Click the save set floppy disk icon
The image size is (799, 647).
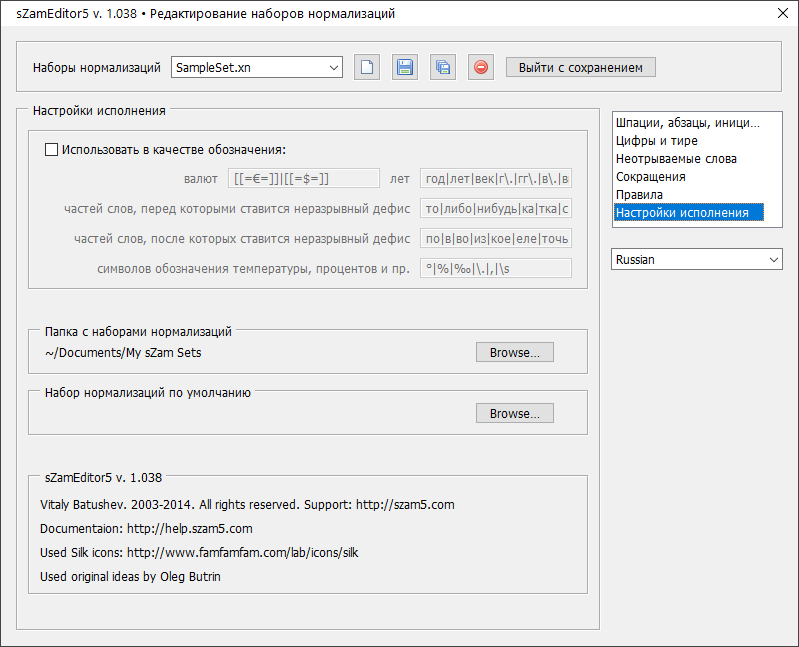(x=405, y=68)
